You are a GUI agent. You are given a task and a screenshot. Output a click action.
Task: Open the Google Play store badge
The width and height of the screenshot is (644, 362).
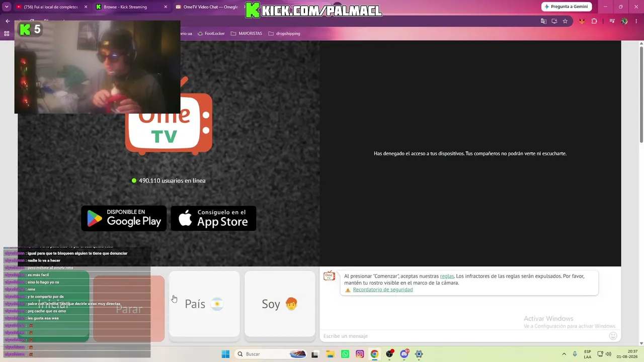point(124,218)
